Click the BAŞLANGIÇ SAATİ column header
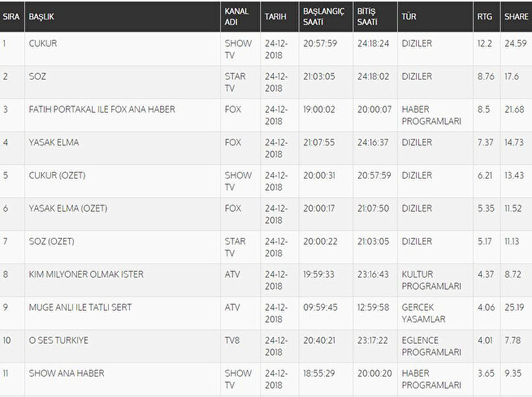This screenshot has width=532, height=397. pos(322,16)
